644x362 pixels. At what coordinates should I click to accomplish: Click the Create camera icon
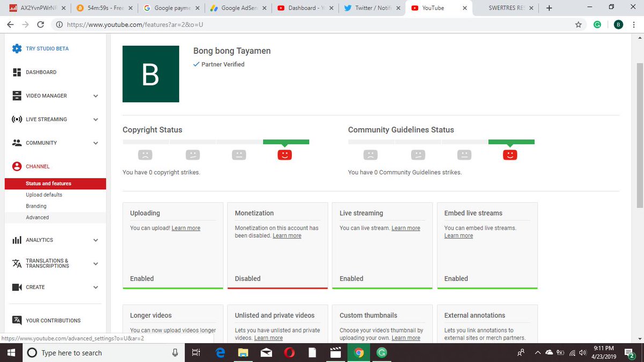pos(17,287)
